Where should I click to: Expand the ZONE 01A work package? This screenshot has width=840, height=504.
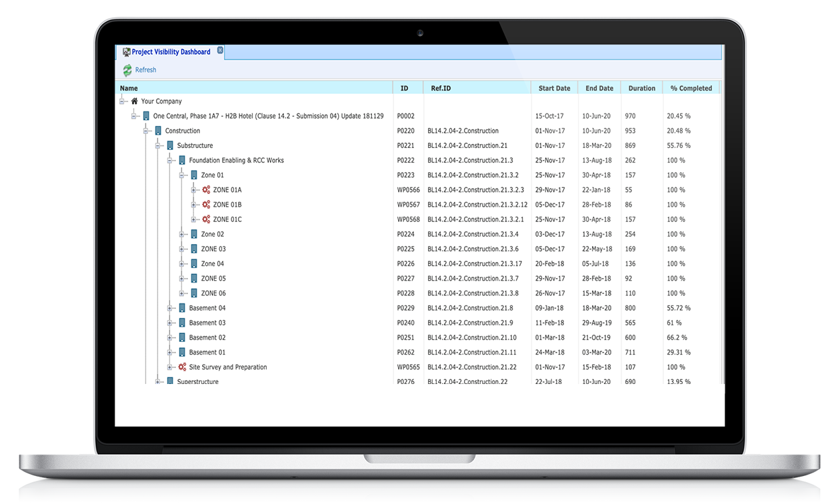click(x=194, y=190)
